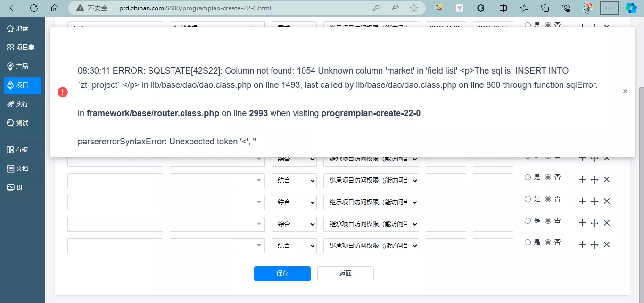Open 执行 in the left sidebar

(x=22, y=104)
